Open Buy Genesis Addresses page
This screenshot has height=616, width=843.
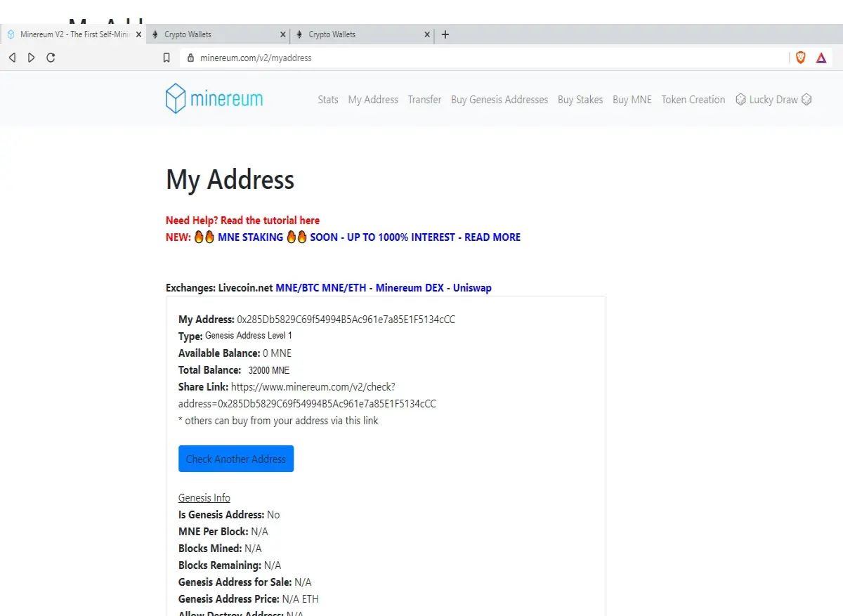point(499,100)
